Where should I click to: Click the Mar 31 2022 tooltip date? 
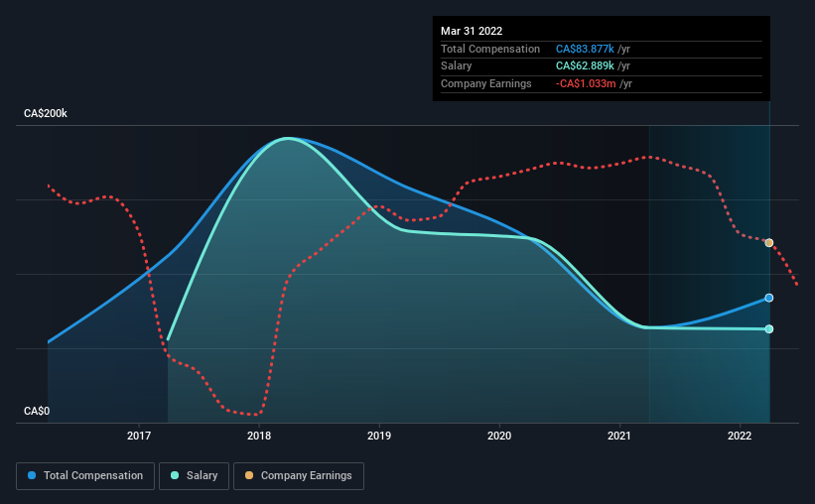click(472, 31)
